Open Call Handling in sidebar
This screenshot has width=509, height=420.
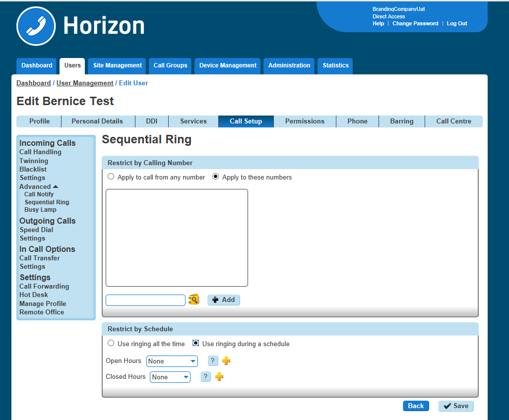pyautogui.click(x=40, y=152)
